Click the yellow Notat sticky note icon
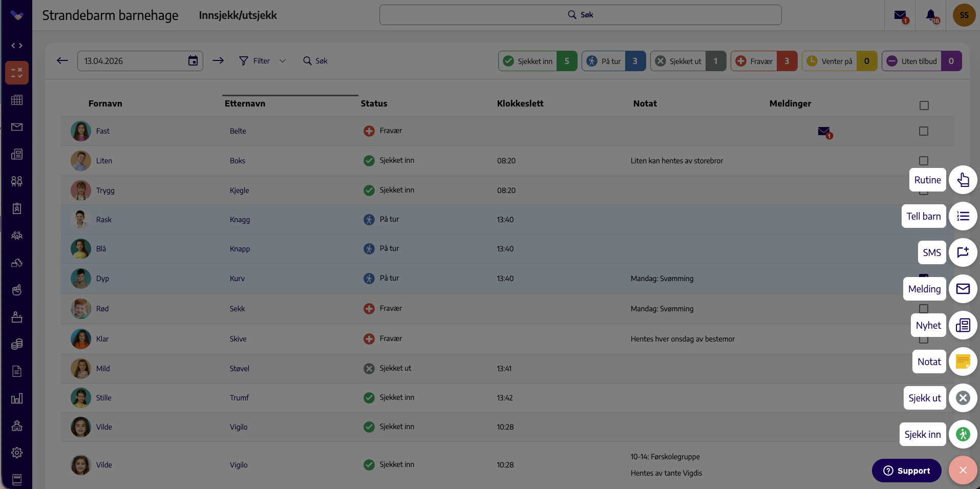Screen dimensions: 980x489 tap(963, 362)
